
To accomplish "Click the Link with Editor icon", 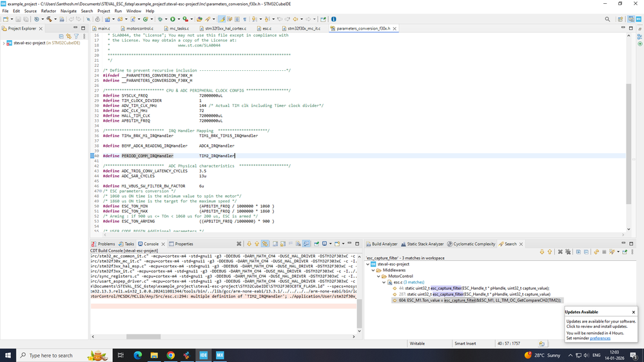I will click(x=68, y=36).
